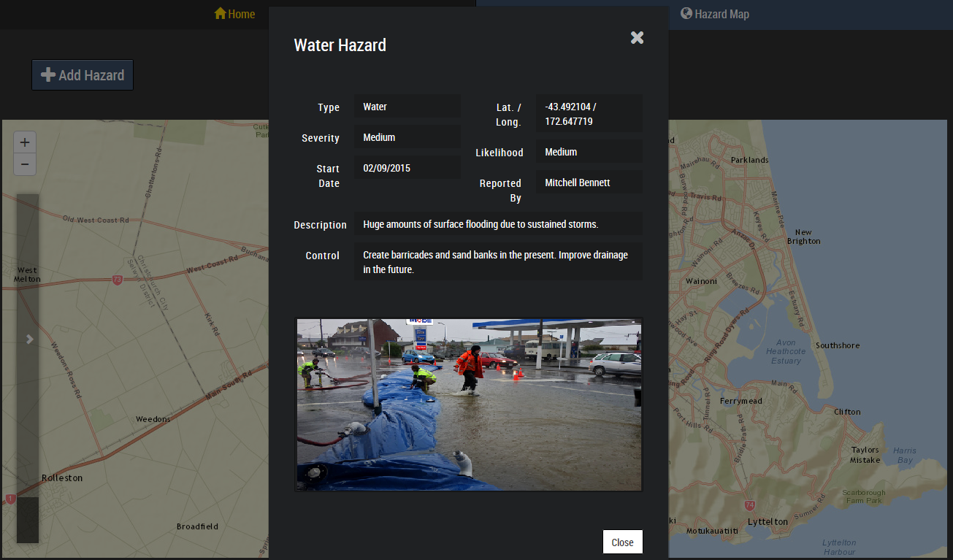Select the Likelihood field showing Medium

(589, 152)
